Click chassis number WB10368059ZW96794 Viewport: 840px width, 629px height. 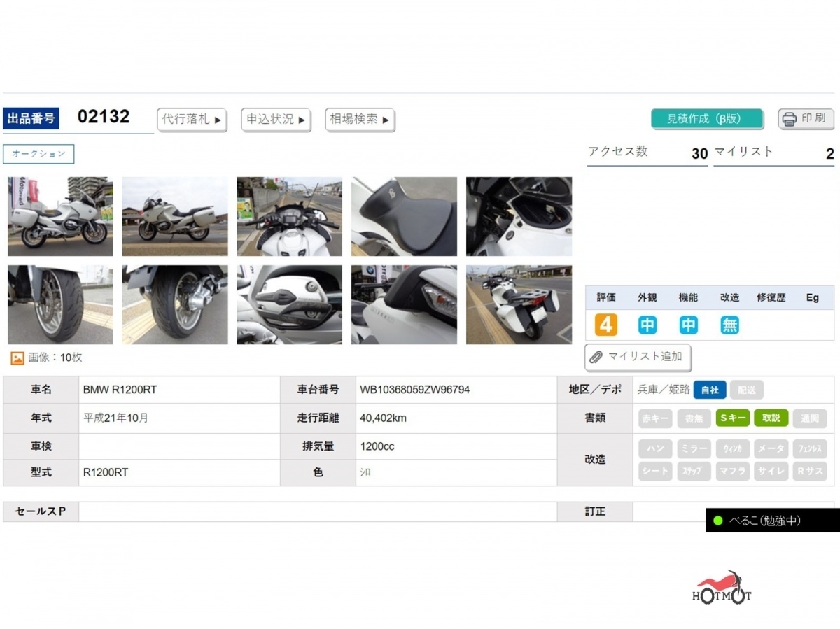pos(415,390)
